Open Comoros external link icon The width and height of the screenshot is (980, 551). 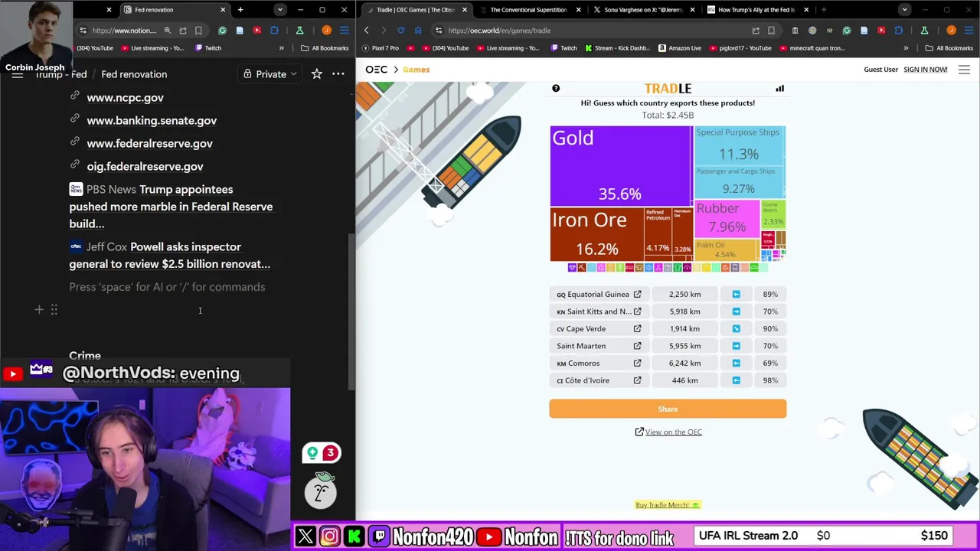[x=637, y=364]
